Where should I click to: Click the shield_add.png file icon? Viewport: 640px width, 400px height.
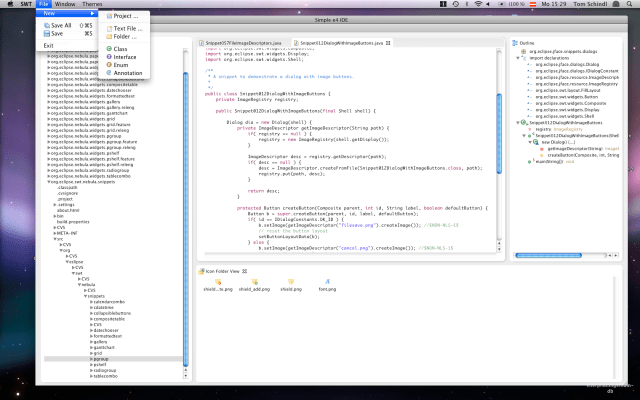coord(252,283)
